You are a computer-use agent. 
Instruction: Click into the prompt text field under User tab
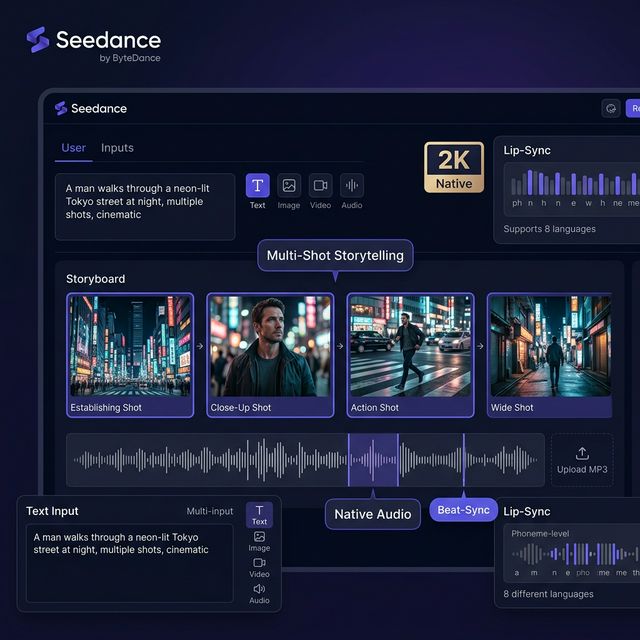pyautogui.click(x=145, y=206)
